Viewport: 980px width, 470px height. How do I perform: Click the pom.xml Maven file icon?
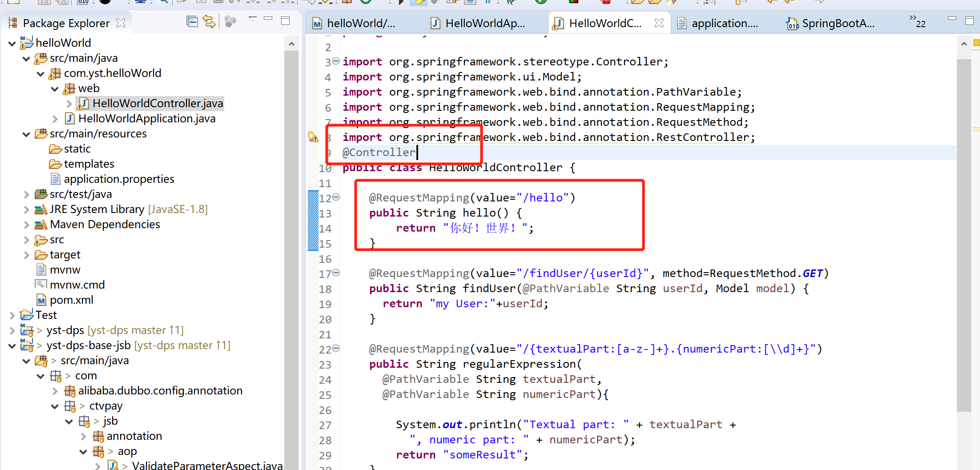(x=41, y=300)
